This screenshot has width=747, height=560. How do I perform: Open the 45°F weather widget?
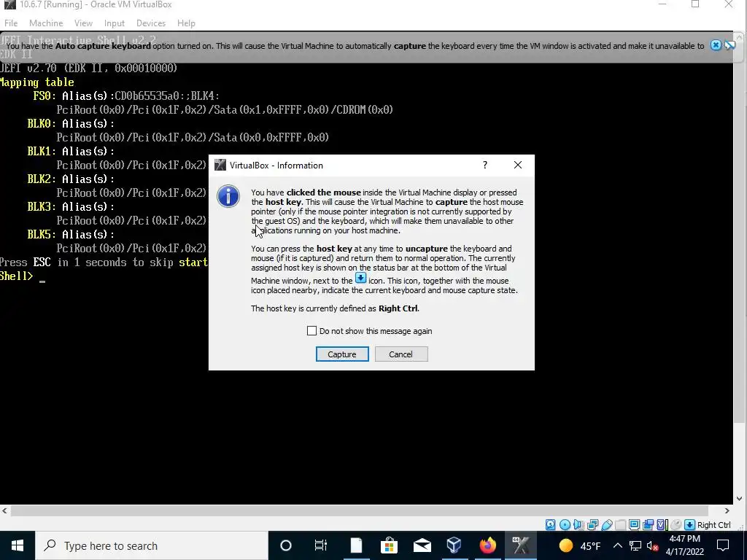579,545
